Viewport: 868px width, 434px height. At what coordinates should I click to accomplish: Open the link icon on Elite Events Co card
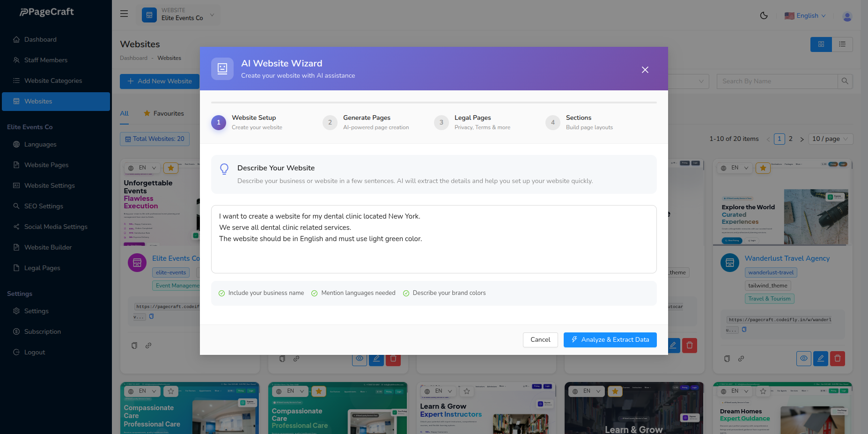tap(149, 346)
